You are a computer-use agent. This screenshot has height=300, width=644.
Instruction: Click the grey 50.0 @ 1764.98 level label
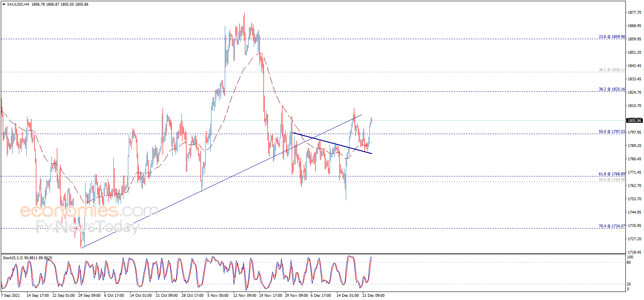click(x=611, y=180)
